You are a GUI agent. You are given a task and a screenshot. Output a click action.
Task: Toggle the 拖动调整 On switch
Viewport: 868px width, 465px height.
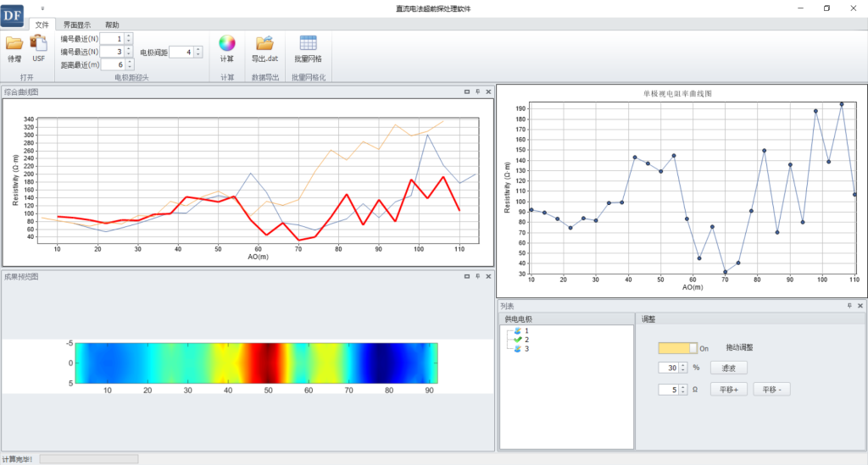click(x=677, y=348)
